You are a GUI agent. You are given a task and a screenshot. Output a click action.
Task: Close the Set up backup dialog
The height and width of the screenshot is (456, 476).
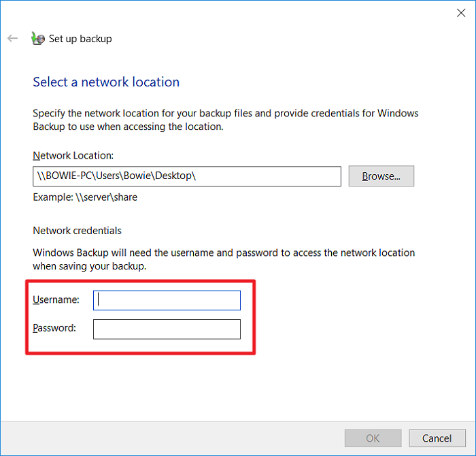pyautogui.click(x=459, y=12)
